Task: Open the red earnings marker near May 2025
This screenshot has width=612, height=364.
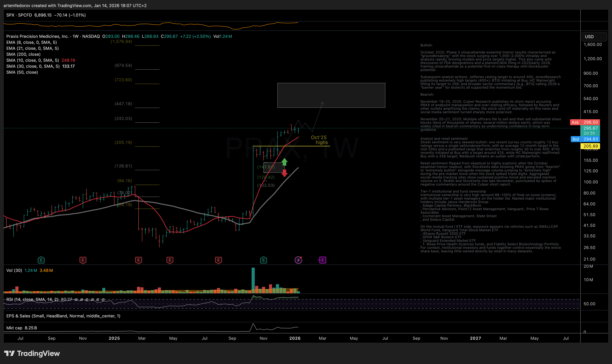Action: tap(170, 260)
